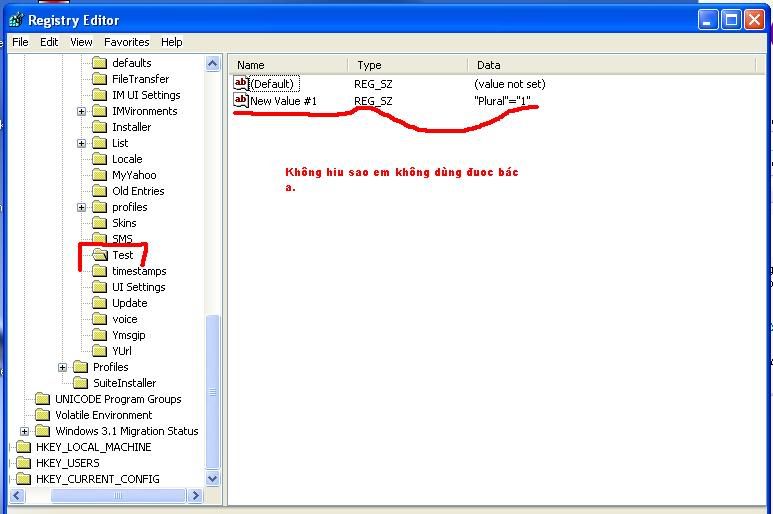Viewport: 773px width, 514px height.
Task: Expand the List key node
Action: point(82,143)
